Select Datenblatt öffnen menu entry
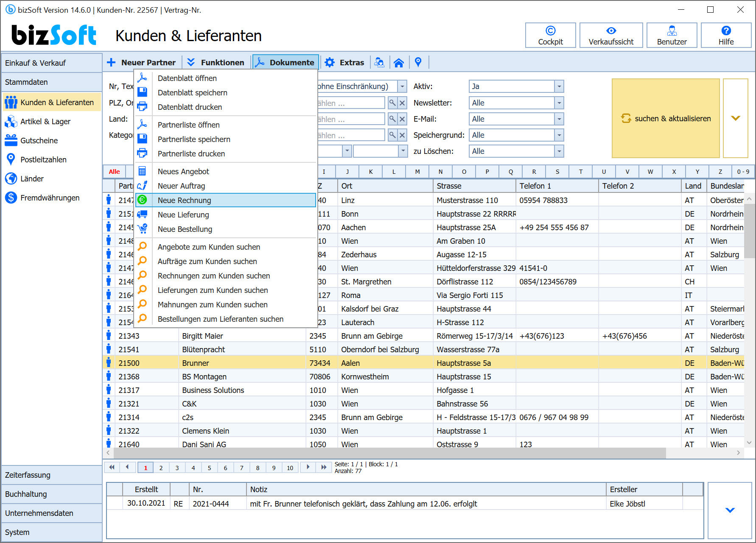This screenshot has height=543, width=756. [226, 78]
